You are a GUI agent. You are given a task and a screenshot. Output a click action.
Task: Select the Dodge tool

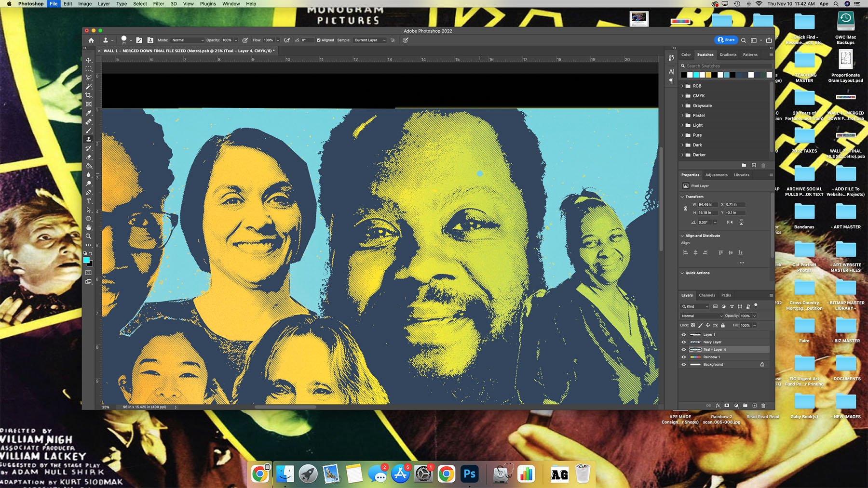click(88, 184)
